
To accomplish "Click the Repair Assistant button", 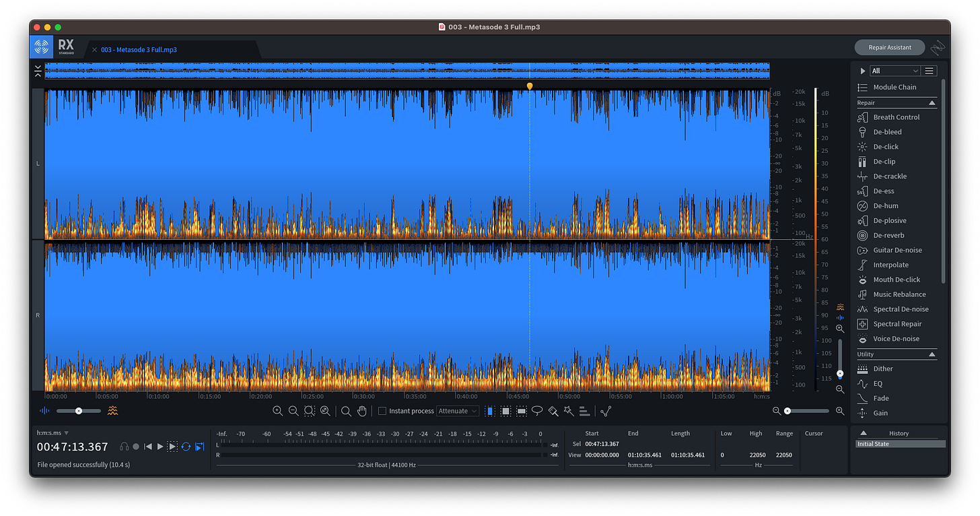I will (x=889, y=47).
